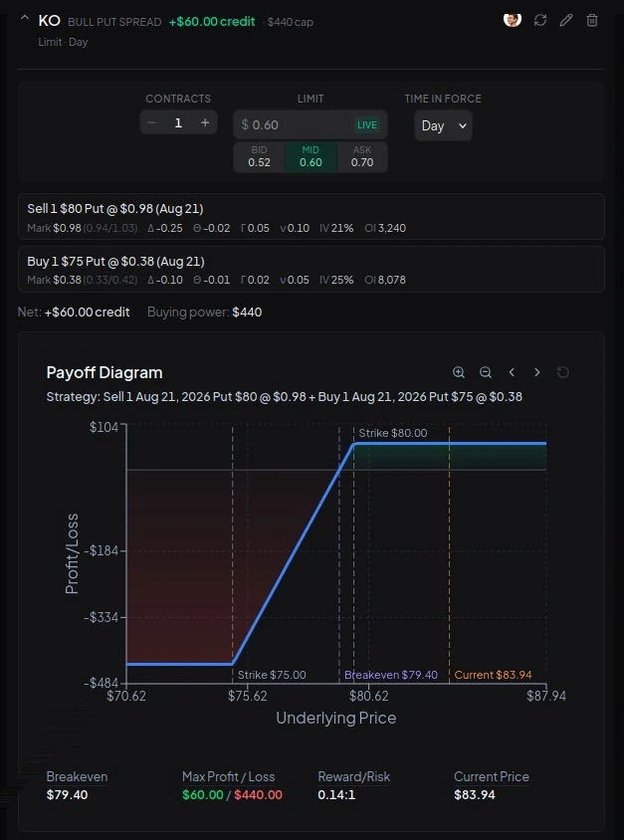624x840 pixels.
Task: Click the Payoff Diagram title
Action: click(104, 372)
